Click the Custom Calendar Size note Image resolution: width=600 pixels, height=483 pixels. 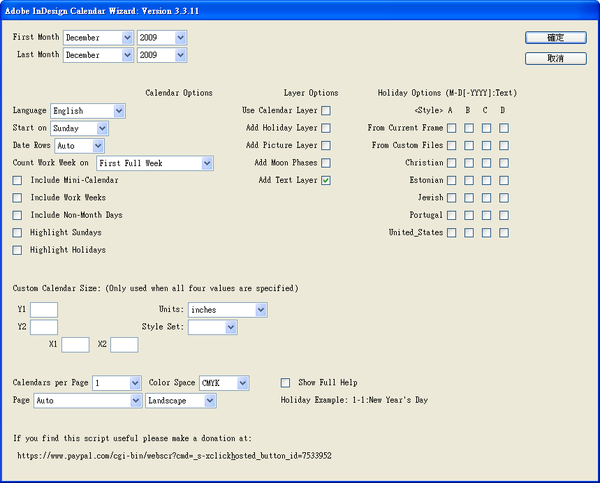155,288
